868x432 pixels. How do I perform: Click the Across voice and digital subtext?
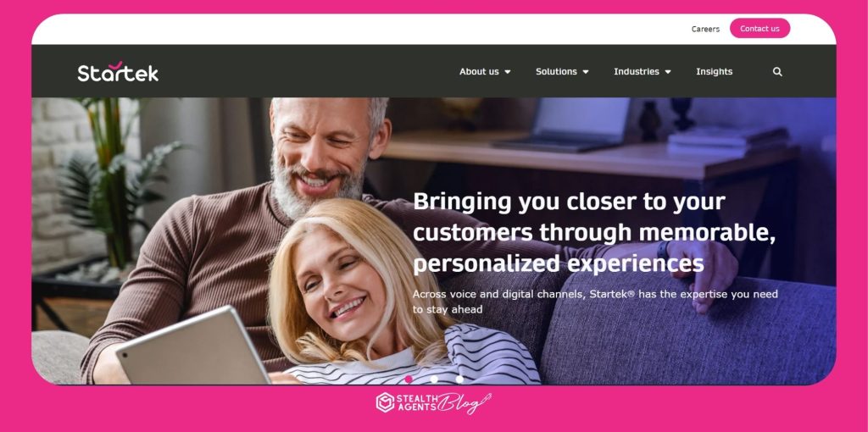[x=595, y=302]
